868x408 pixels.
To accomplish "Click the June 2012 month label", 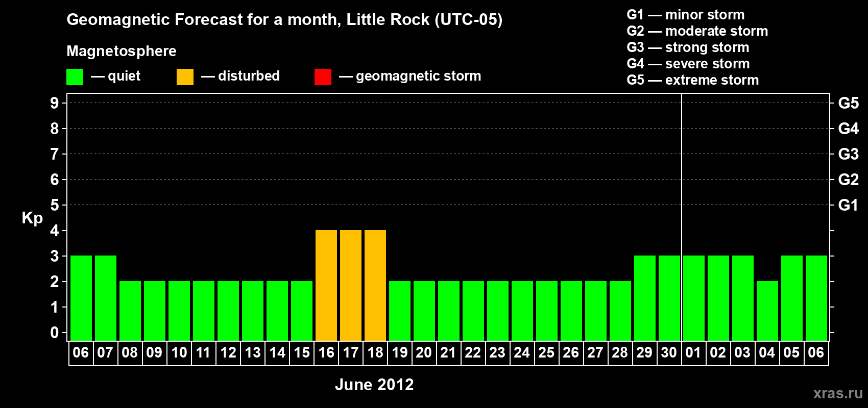I will click(x=374, y=385).
